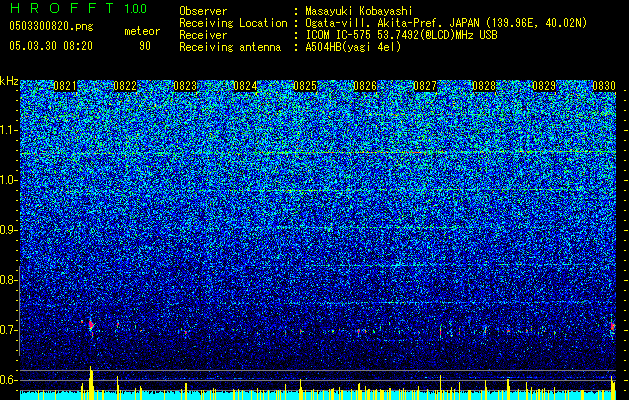The image size is (629, 400).
Task: Click the strong red meteor echo after 0821
Action: coord(91,325)
